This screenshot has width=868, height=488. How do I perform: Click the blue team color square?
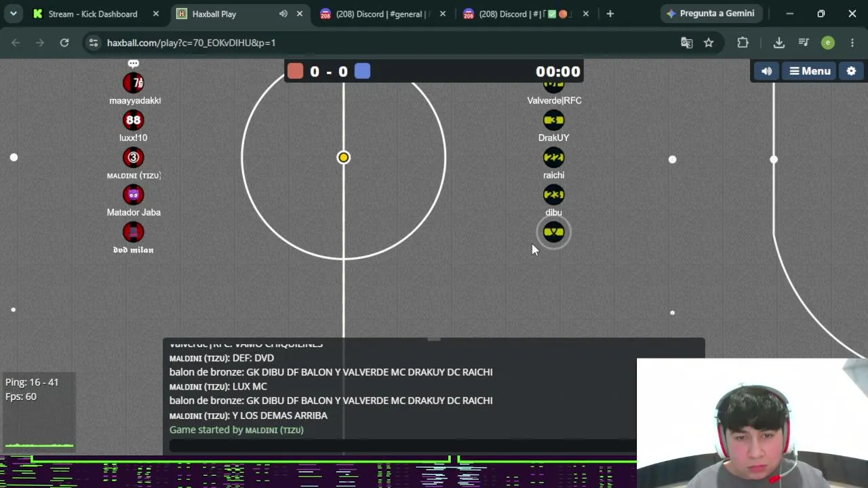click(362, 71)
